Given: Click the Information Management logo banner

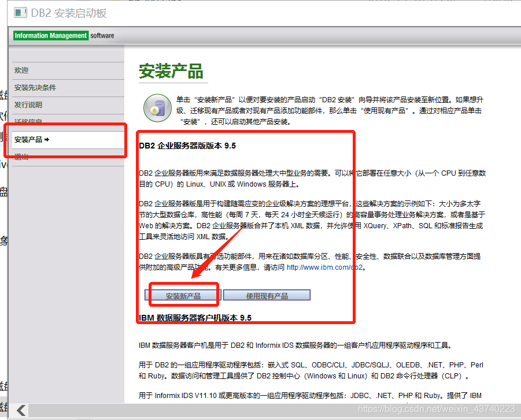Looking at the screenshot, I should coord(51,35).
